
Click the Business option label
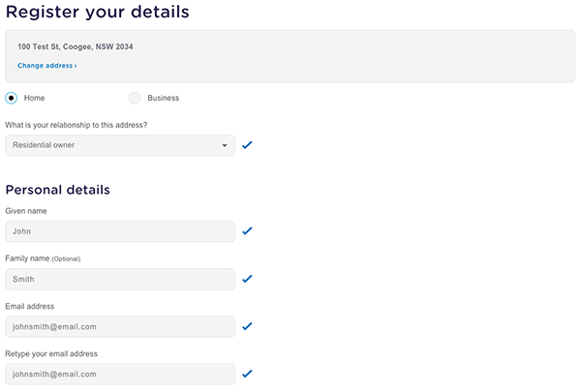pos(163,98)
